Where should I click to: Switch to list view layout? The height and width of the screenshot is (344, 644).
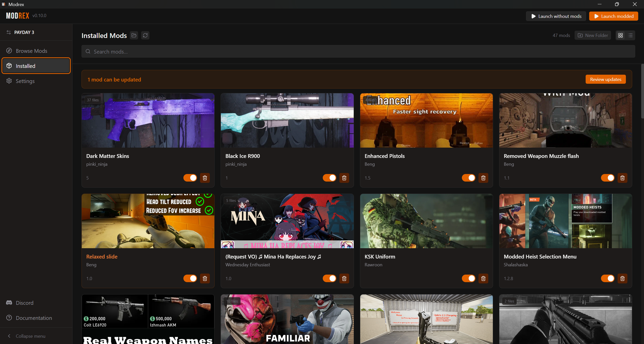point(630,35)
